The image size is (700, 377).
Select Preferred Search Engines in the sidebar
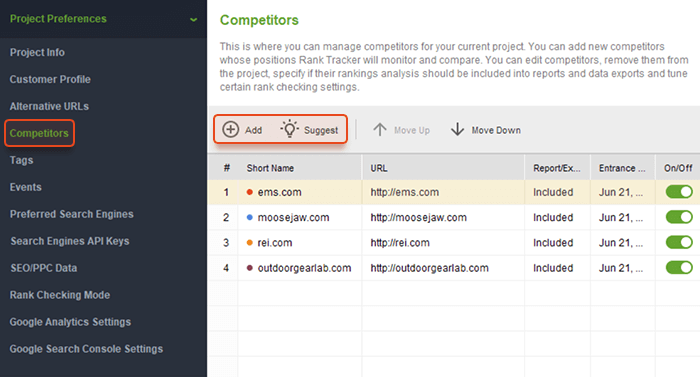click(x=71, y=214)
